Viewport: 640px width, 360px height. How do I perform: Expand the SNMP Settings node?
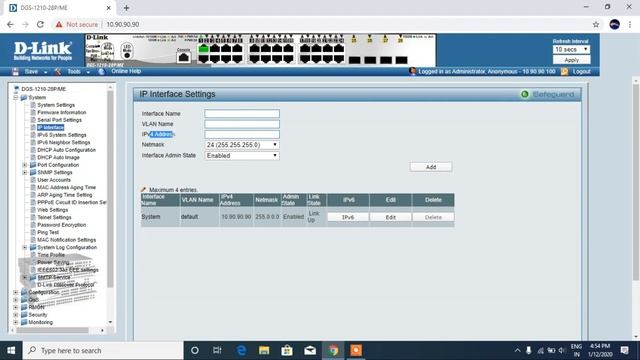point(24,173)
